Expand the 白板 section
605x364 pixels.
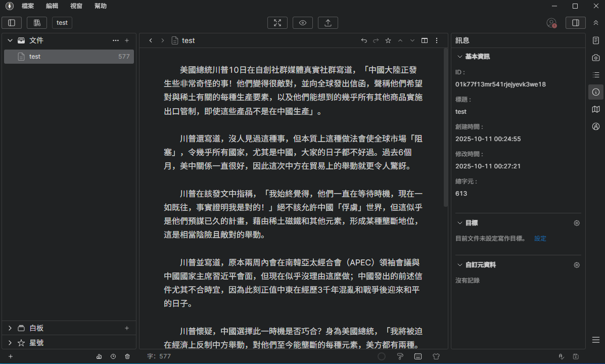tap(10, 328)
